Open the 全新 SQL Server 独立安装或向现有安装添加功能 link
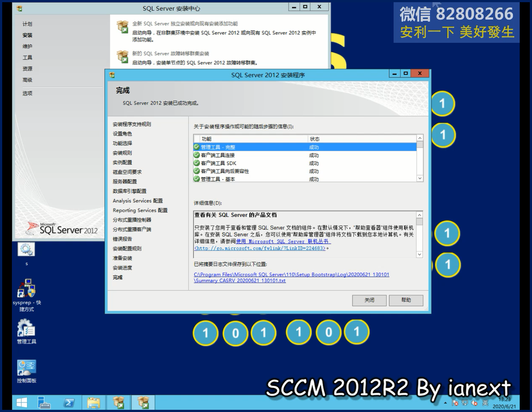The height and width of the screenshot is (412, 532). point(185,24)
